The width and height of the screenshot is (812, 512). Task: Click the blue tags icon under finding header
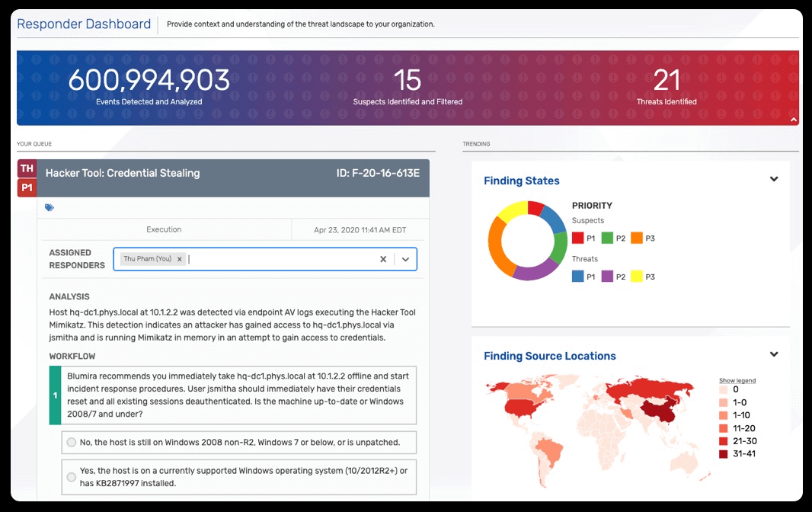point(50,208)
